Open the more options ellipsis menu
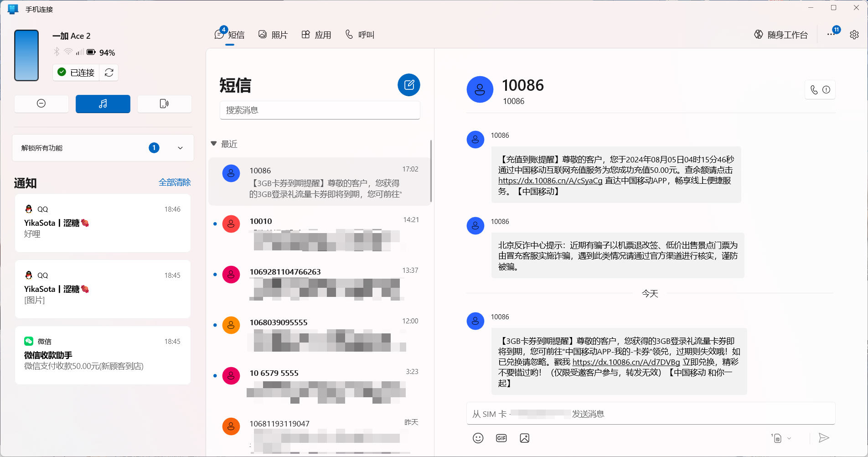The height and width of the screenshot is (457, 868). pyautogui.click(x=831, y=35)
